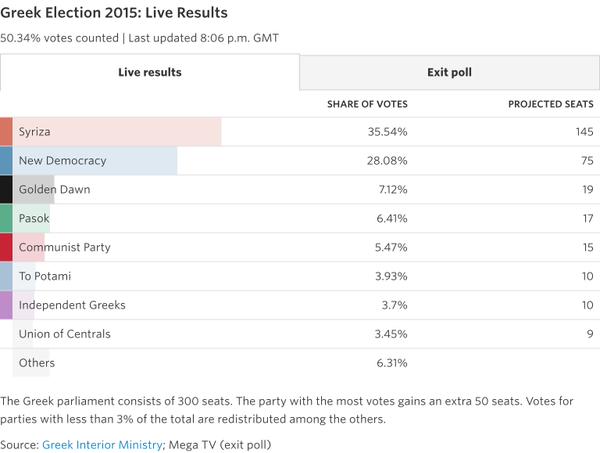Switch to the Live results tab
The height and width of the screenshot is (453, 600).
tap(150, 73)
